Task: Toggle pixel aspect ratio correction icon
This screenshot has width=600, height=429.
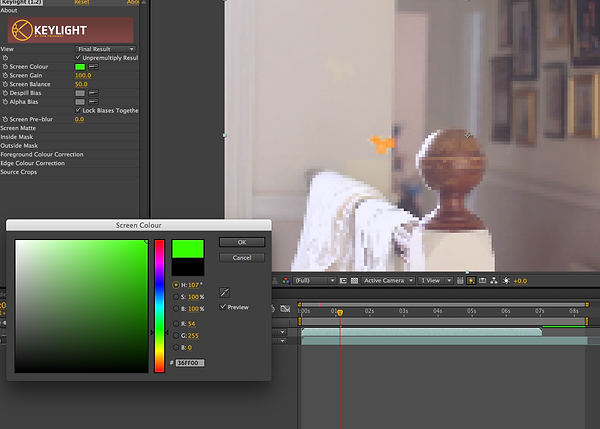Action: click(460, 281)
